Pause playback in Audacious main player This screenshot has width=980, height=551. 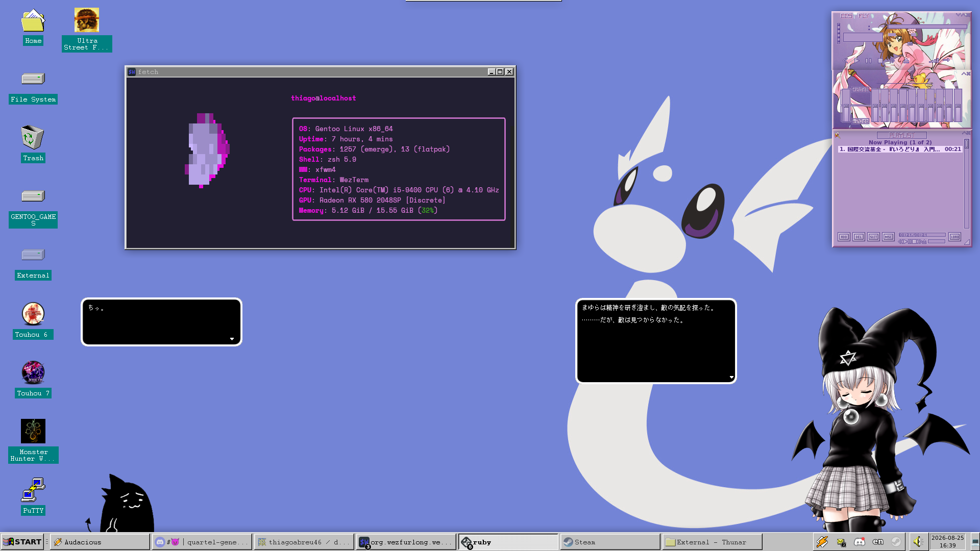tap(868, 61)
